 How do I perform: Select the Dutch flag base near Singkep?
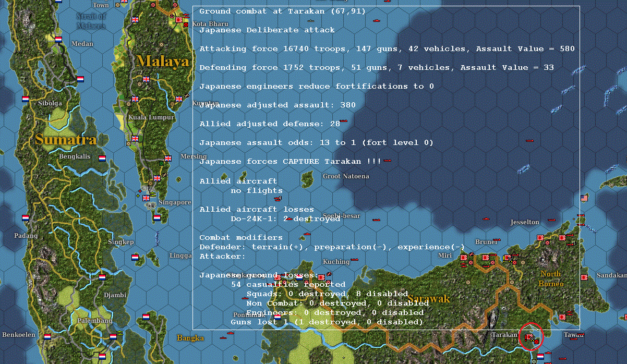pos(135,257)
